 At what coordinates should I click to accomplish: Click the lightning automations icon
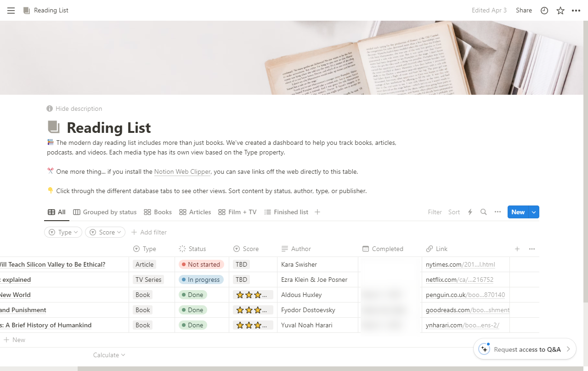tap(470, 212)
